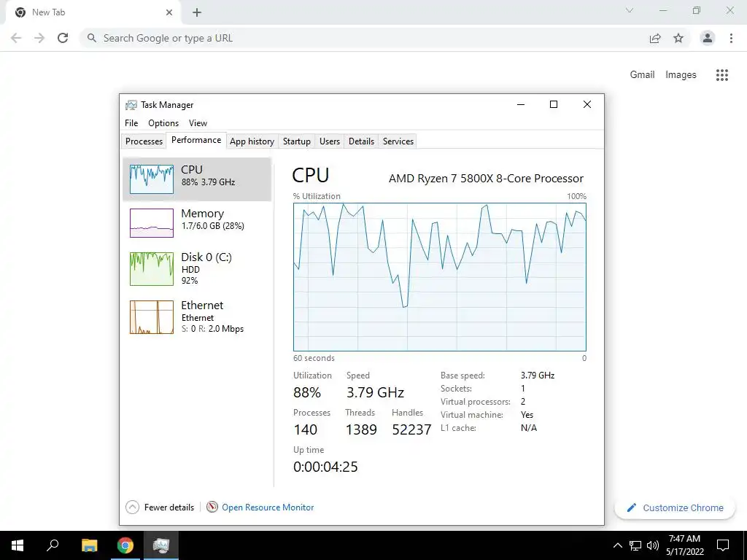Viewport: 747px width, 560px height.
Task: Click the Gmail link
Action: click(x=642, y=75)
